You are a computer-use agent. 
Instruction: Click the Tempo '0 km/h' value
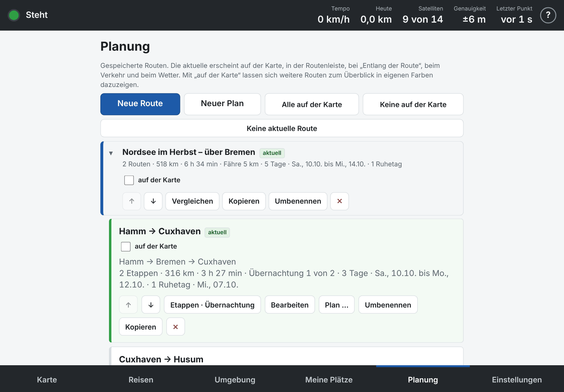click(334, 19)
